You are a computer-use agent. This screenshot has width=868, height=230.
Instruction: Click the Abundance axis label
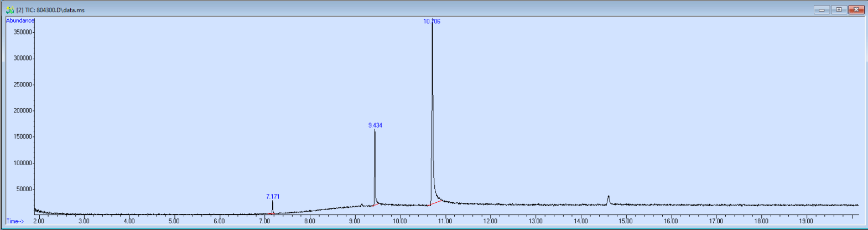(x=20, y=21)
